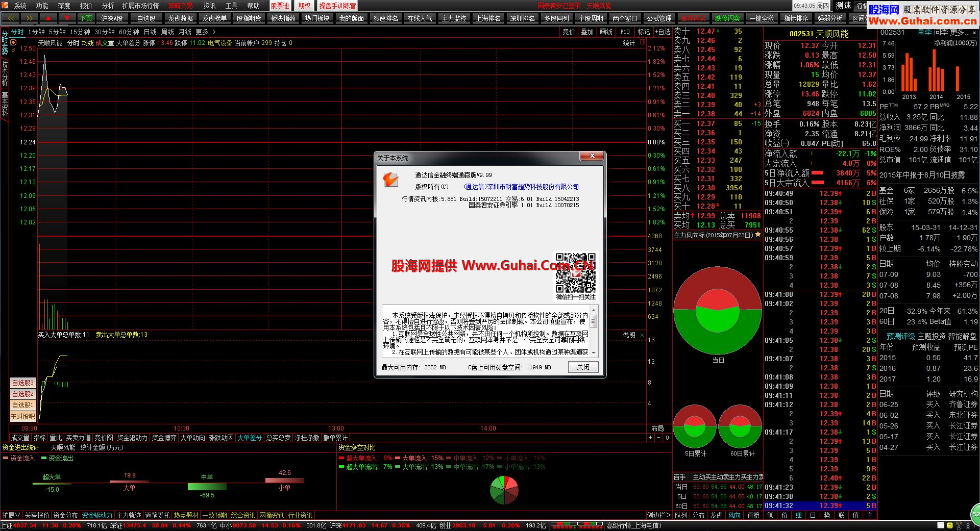
Task: Toggle 价 price view in bottom strip
Action: click(784, 515)
